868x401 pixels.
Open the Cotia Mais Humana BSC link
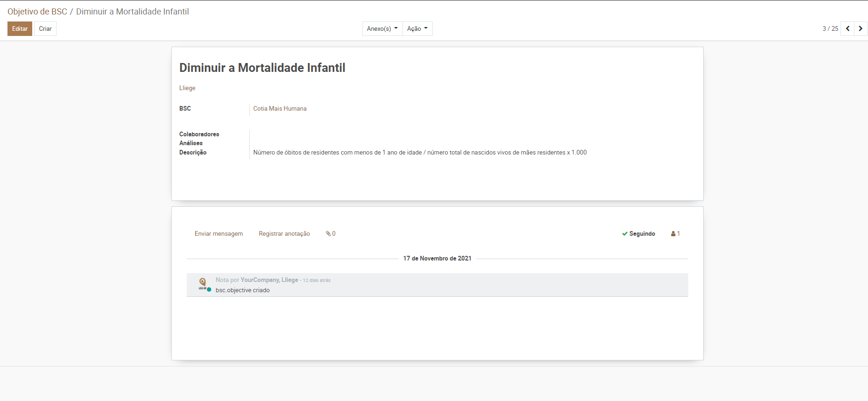pyautogui.click(x=280, y=109)
